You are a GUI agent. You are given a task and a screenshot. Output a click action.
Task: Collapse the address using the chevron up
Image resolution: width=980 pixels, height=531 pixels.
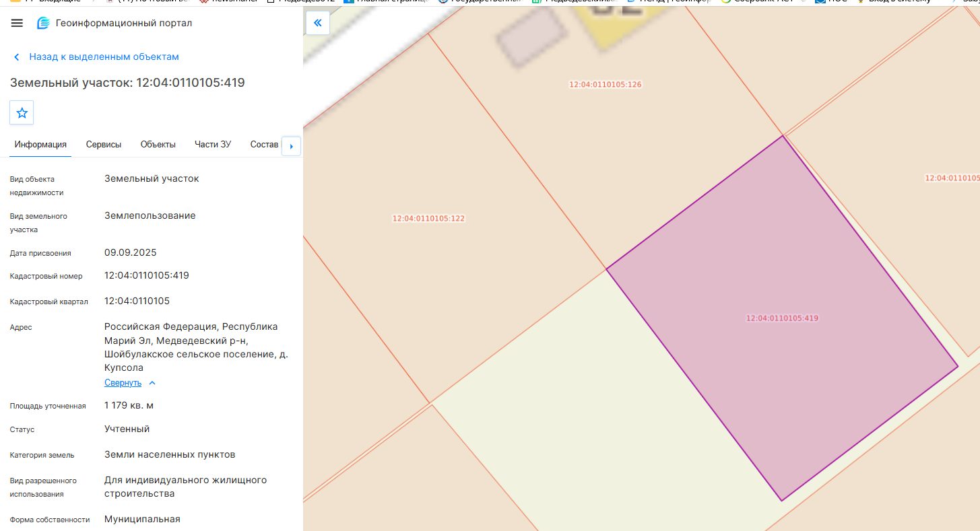152,383
